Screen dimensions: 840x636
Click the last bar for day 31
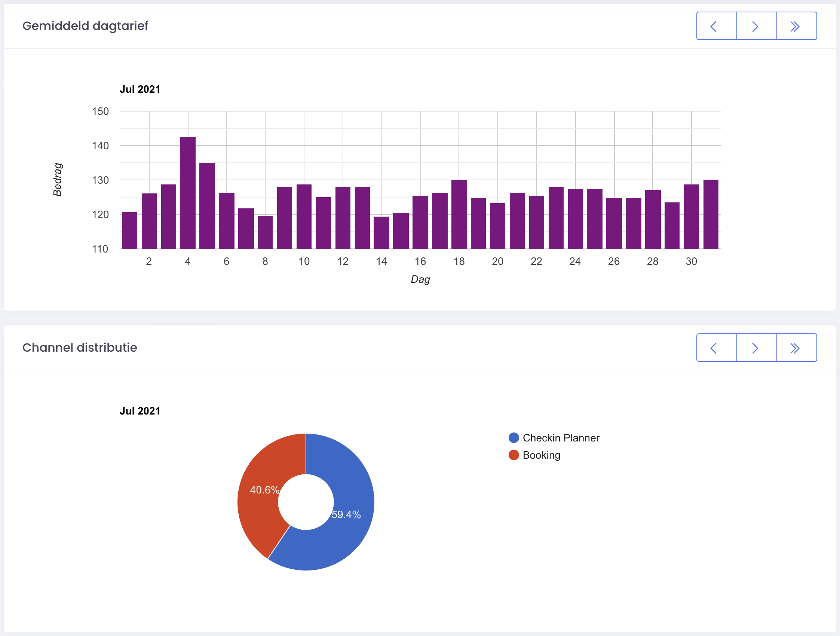[x=711, y=214]
